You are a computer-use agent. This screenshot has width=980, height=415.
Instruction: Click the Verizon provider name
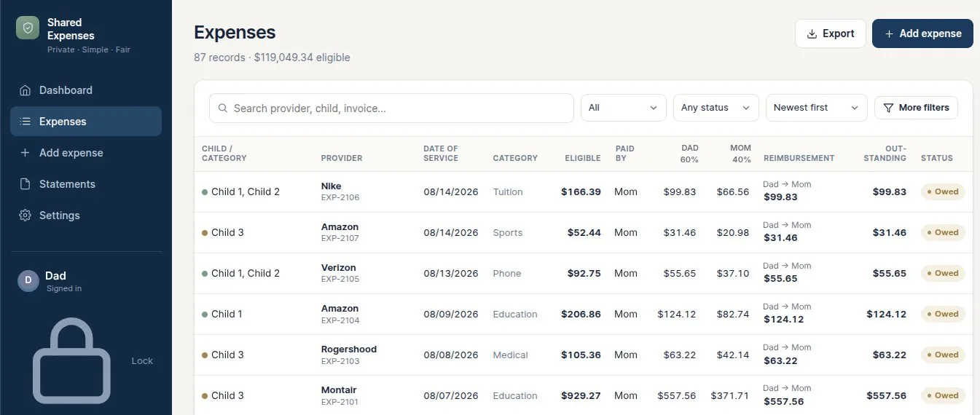point(339,268)
